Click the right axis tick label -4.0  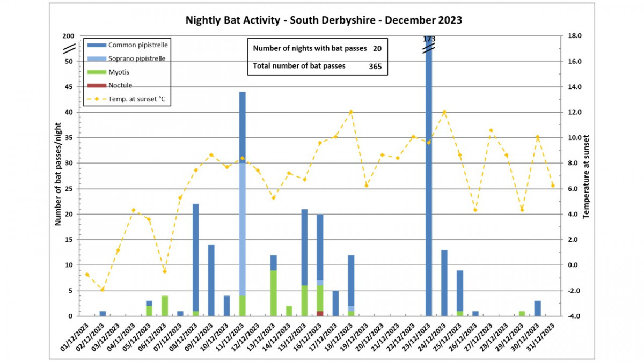pyautogui.click(x=573, y=316)
